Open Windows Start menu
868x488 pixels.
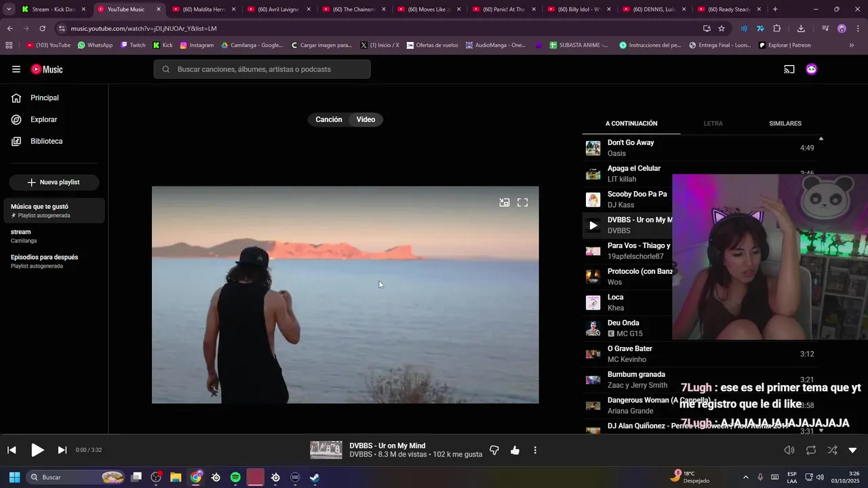click(14, 477)
